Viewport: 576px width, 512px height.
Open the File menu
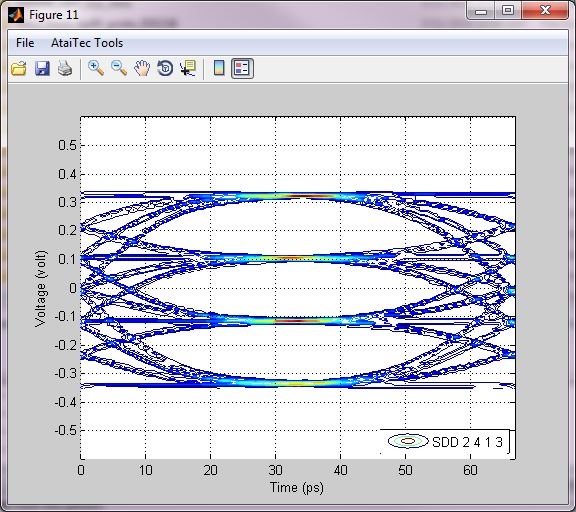coord(25,43)
